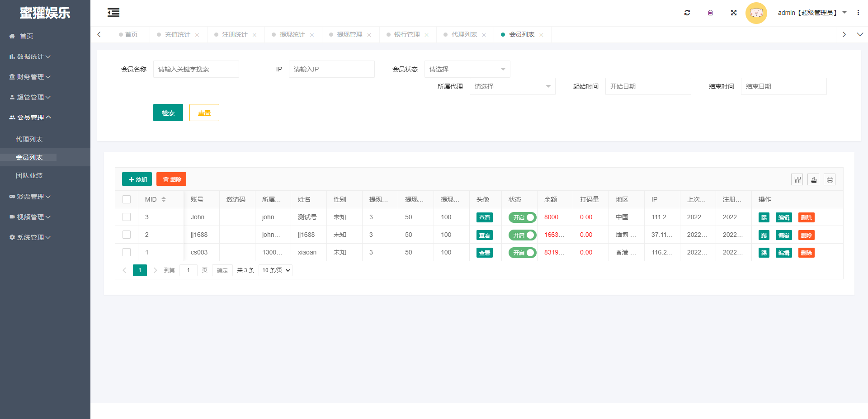Open the 10条/页 page size dropdown
The height and width of the screenshot is (419, 868).
click(275, 270)
